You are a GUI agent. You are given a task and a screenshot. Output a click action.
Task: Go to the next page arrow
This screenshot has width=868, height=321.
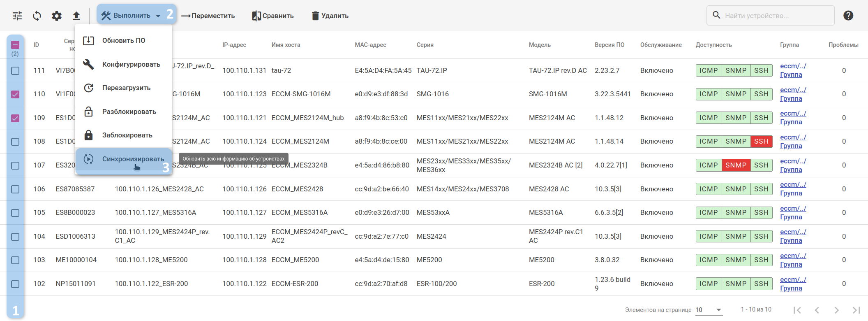pos(836,310)
